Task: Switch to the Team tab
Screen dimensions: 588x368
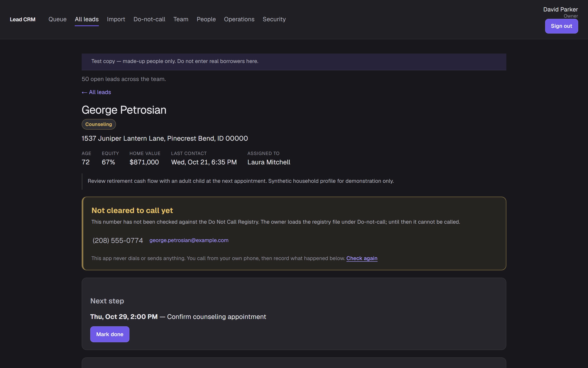Action: (181, 19)
